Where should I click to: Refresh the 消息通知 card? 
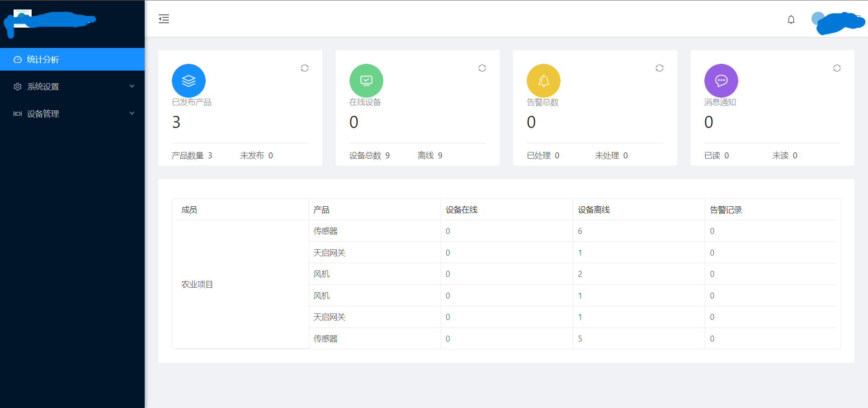point(837,68)
